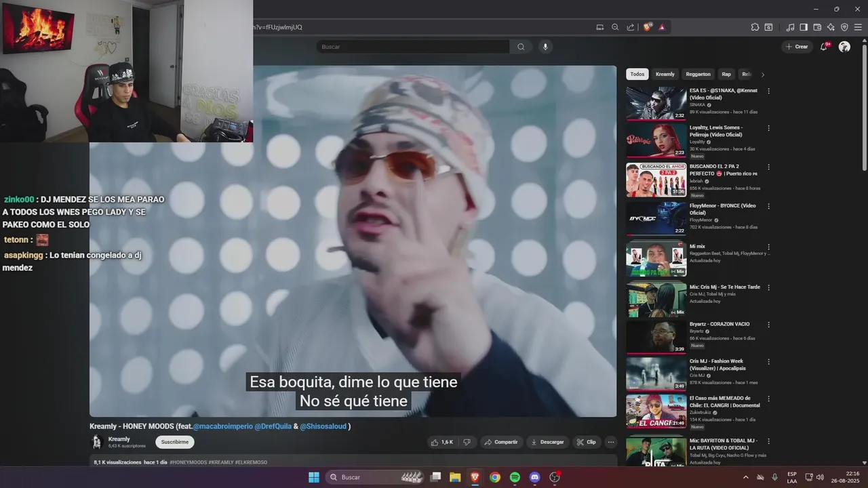
Task: Open File Explorer from the taskbar
Action: click(455, 477)
